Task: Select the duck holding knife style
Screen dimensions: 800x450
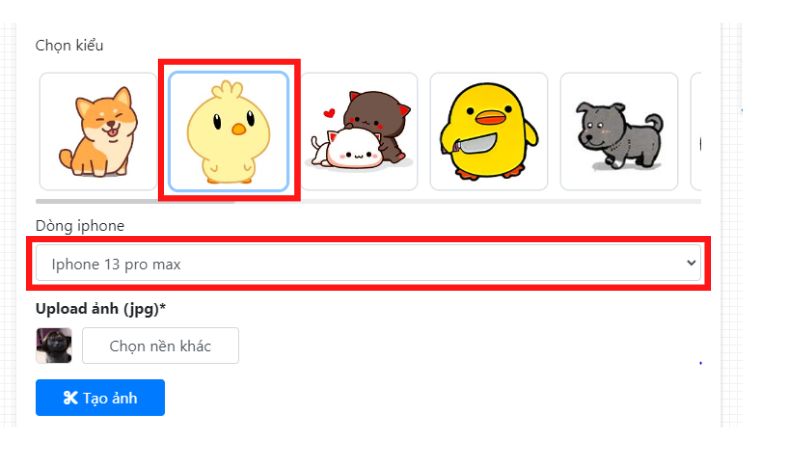Action: coord(489,131)
